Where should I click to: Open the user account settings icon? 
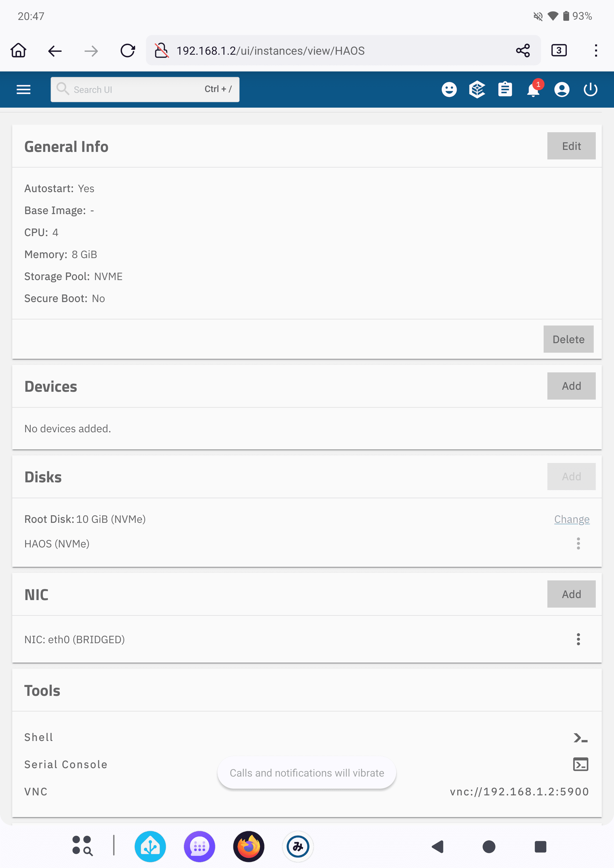(562, 90)
